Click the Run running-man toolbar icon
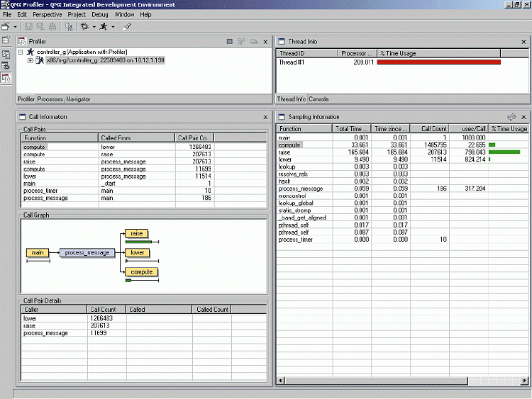 [x=104, y=26]
